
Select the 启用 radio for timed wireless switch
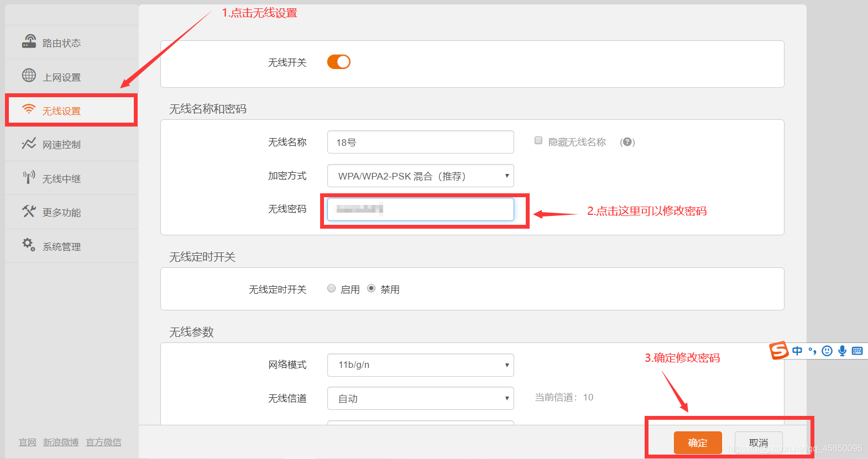click(332, 288)
